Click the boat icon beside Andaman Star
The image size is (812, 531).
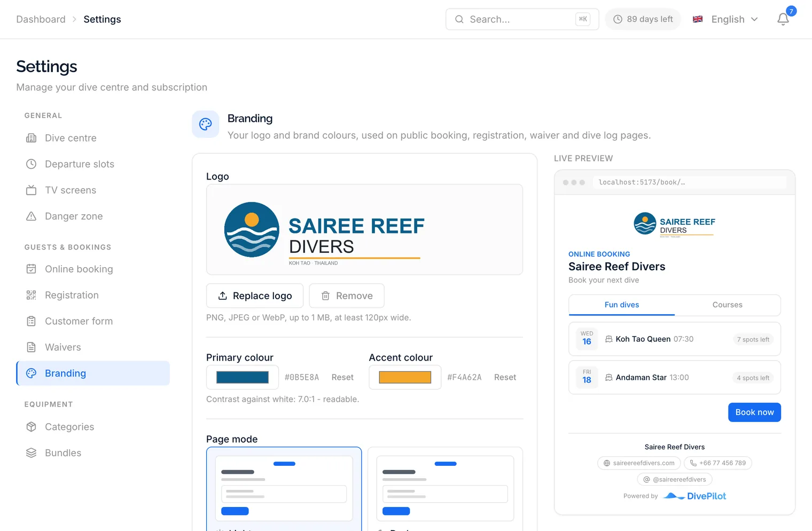coord(608,378)
